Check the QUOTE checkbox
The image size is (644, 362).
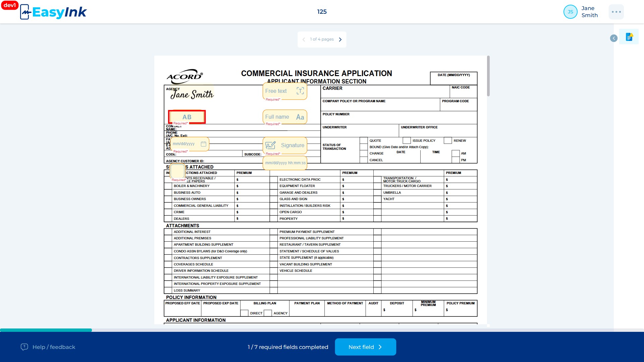coord(364,140)
